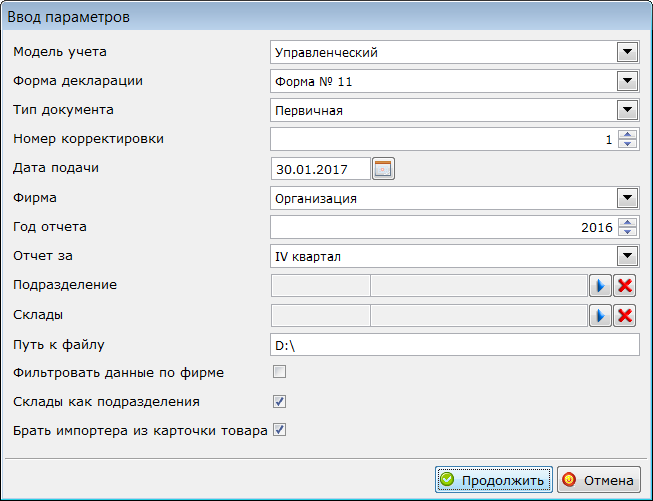Uncheck Брать импортера из карточки товара
This screenshot has height=501, width=653.
click(x=279, y=430)
